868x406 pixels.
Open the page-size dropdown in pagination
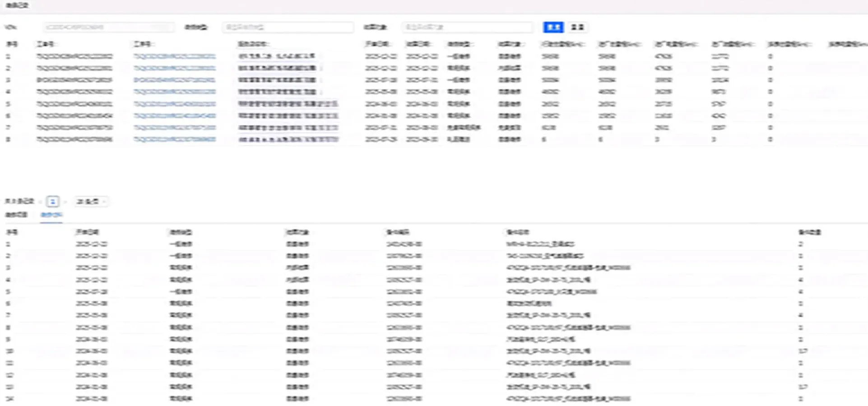click(91, 201)
